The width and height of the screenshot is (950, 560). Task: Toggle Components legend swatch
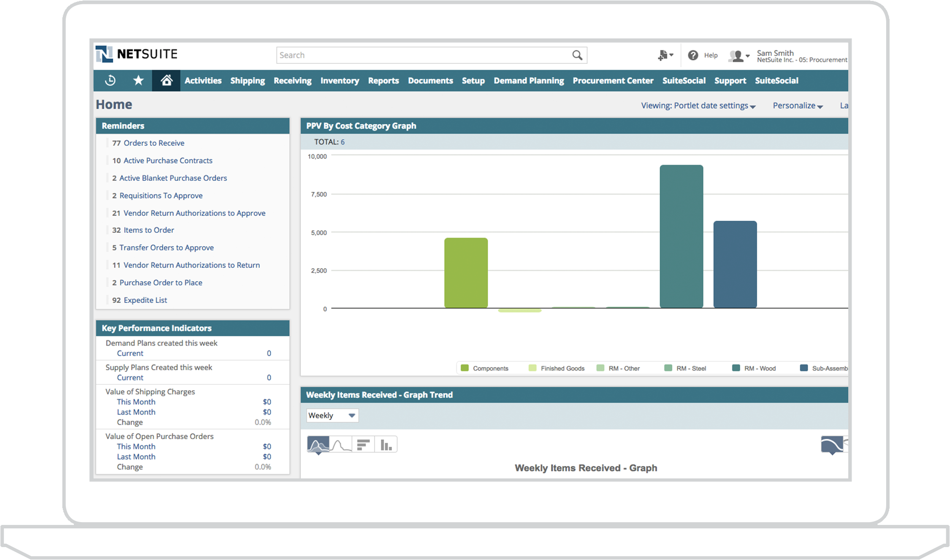click(x=464, y=368)
